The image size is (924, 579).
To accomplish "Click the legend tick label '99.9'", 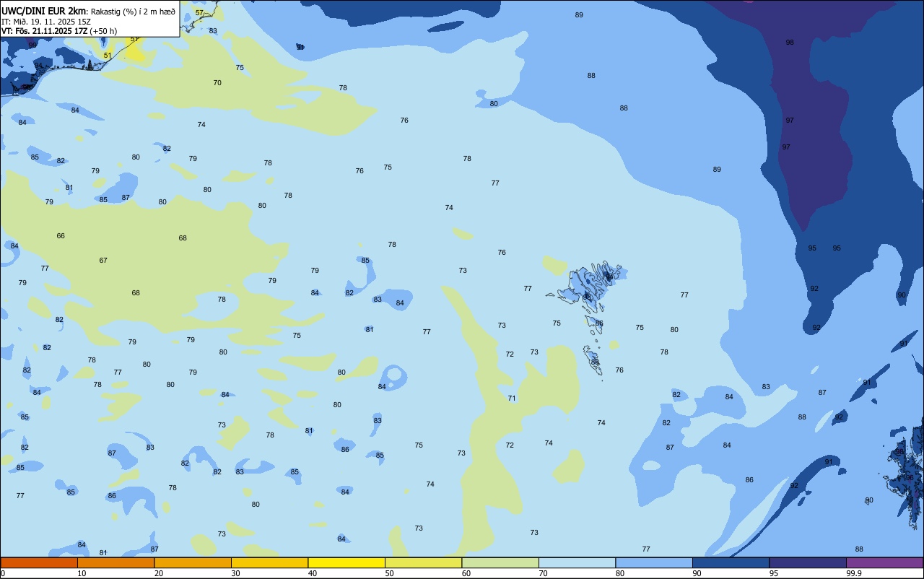I will coord(855,573).
